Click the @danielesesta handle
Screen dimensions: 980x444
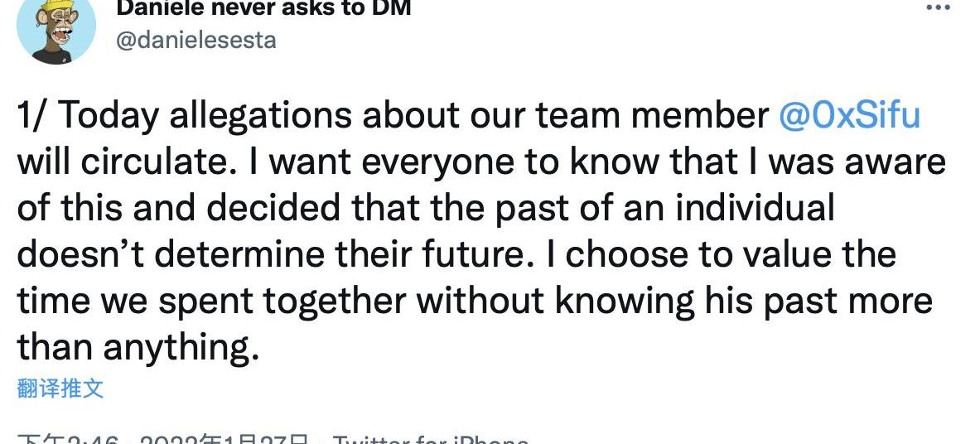[196, 39]
